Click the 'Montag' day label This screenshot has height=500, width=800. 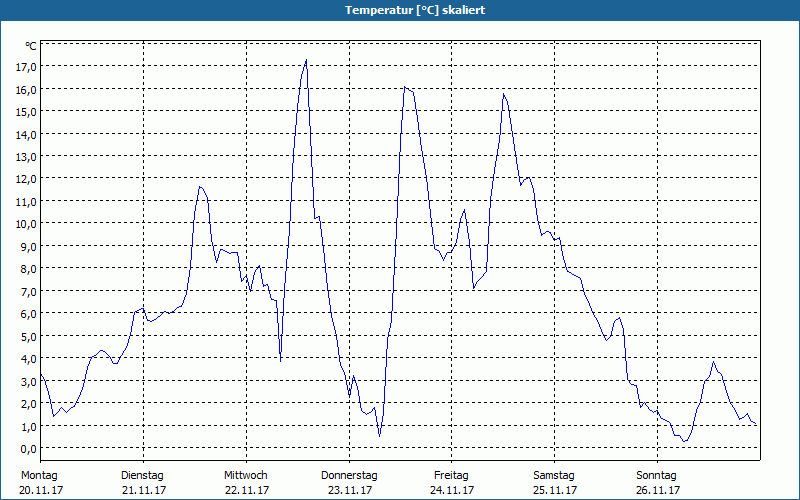(39, 476)
